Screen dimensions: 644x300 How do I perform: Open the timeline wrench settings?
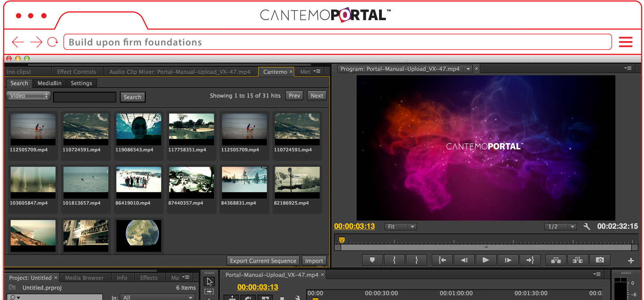pos(297,298)
